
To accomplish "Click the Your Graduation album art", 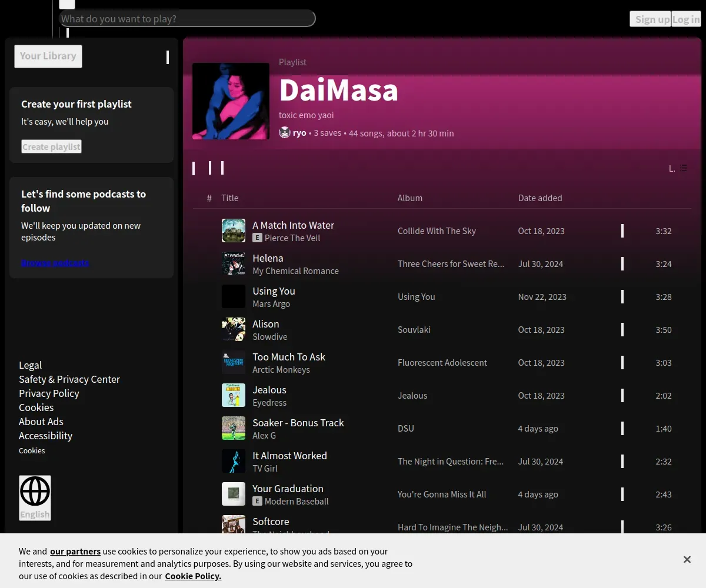I will pyautogui.click(x=234, y=494).
